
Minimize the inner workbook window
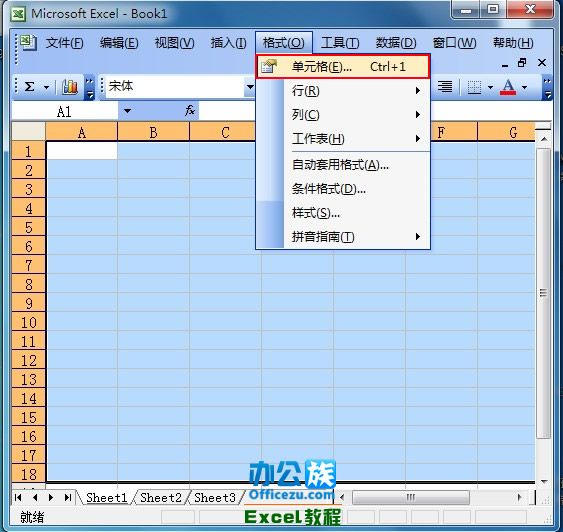(505, 65)
